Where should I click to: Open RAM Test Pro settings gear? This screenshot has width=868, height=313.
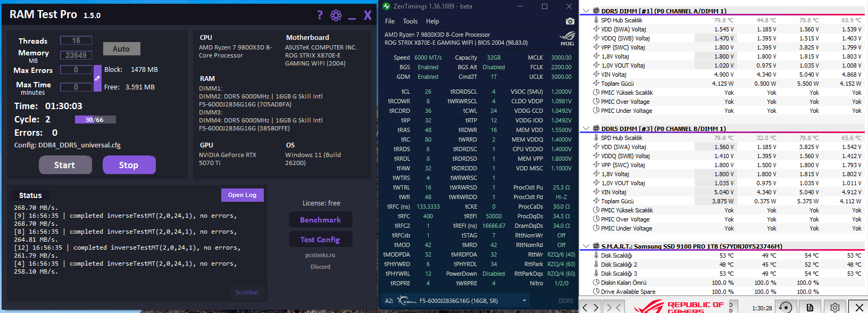(336, 15)
